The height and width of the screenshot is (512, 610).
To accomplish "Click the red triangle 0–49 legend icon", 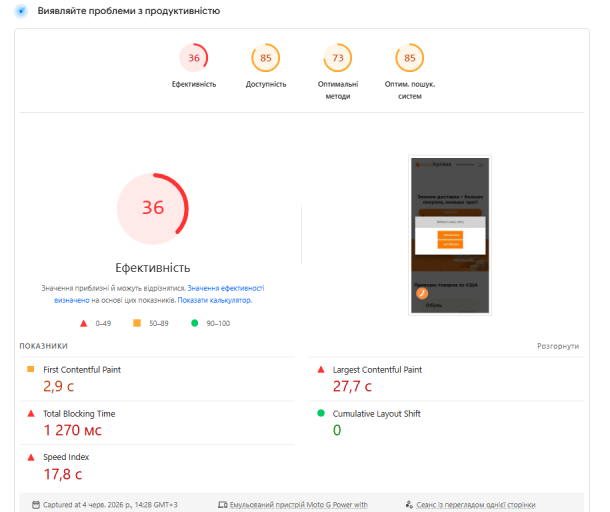I will 83,323.
